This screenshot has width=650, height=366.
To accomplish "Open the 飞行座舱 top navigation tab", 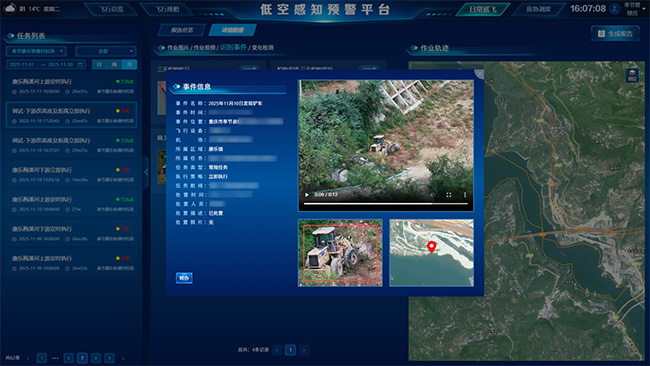I will point(167,9).
